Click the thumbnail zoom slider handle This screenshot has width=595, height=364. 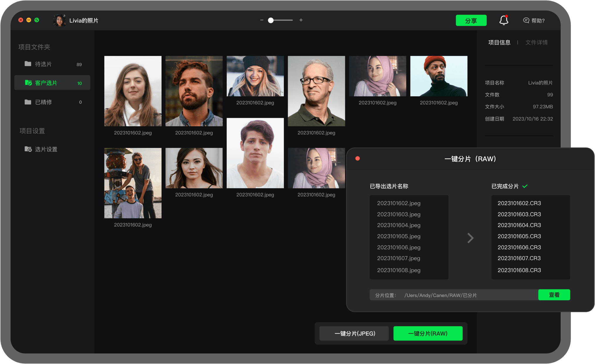tap(271, 20)
